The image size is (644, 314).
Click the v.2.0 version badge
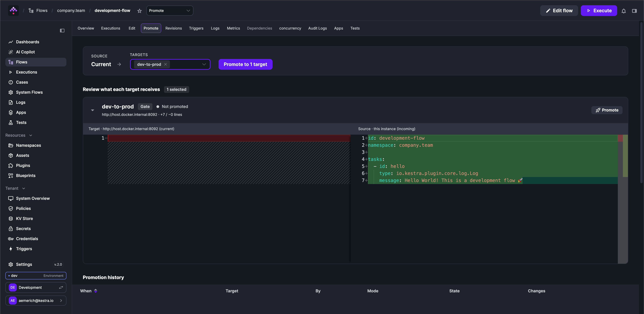coord(58,264)
